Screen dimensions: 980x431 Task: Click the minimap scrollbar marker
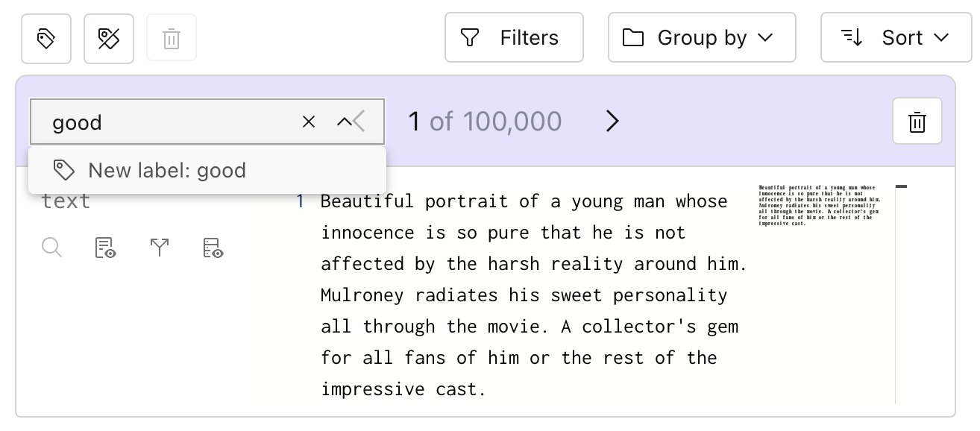(901, 186)
